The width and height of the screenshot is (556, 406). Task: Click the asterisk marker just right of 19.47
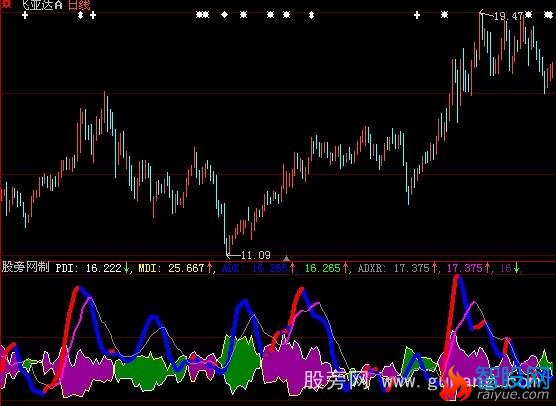[x=528, y=15]
